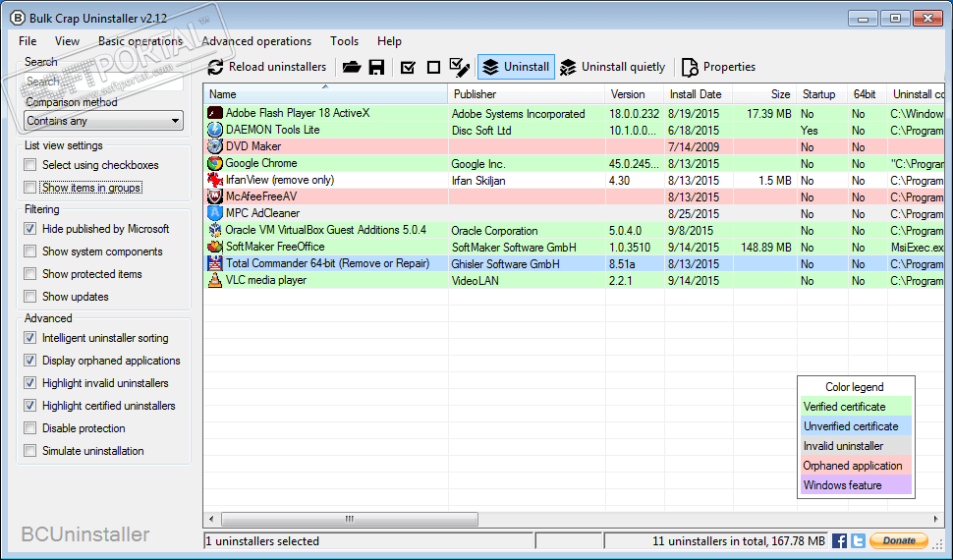
Task: Click the Uninstall button
Action: point(516,67)
